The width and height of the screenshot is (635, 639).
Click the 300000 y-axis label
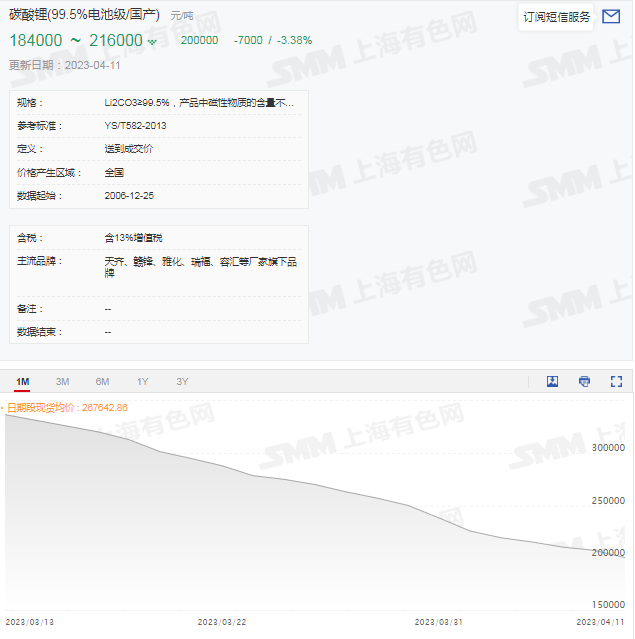[x=608, y=447]
